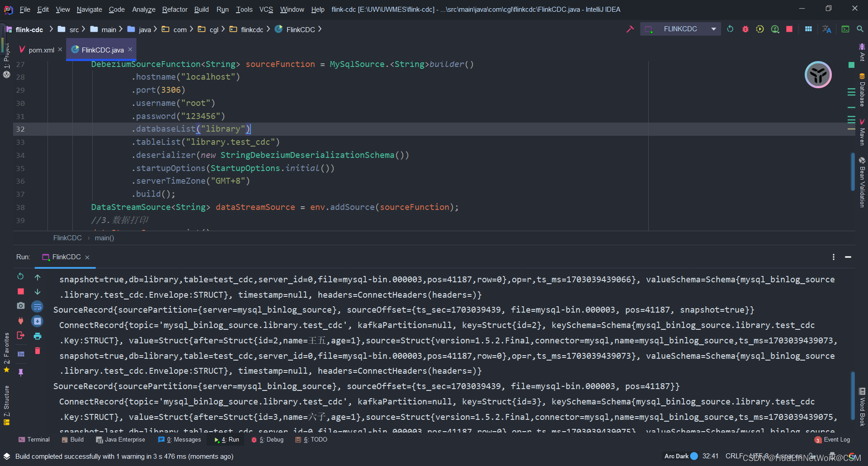868x466 pixels.
Task: Run FLINKCDC with coverage icon
Action: pos(760,29)
